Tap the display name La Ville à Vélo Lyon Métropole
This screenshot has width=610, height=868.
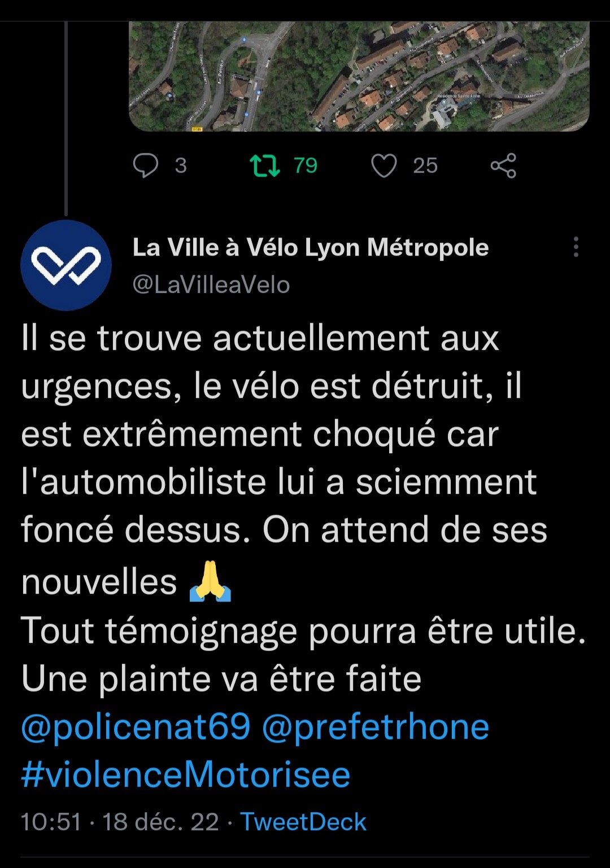tap(311, 247)
